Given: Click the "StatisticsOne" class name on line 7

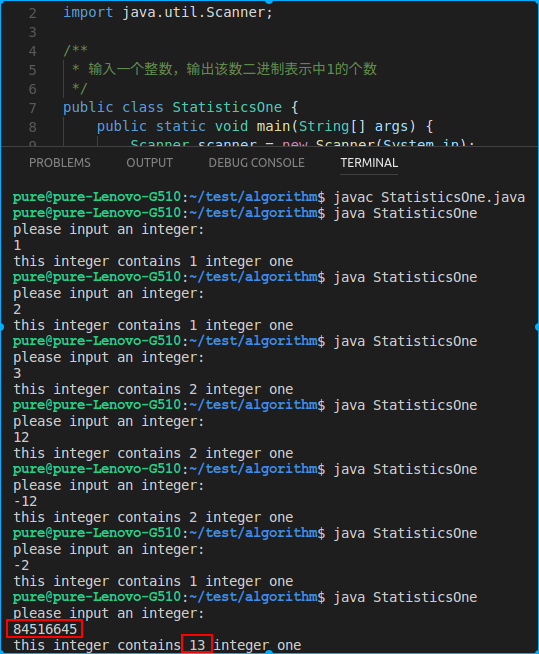Looking at the screenshot, I should pyautogui.click(x=227, y=107).
